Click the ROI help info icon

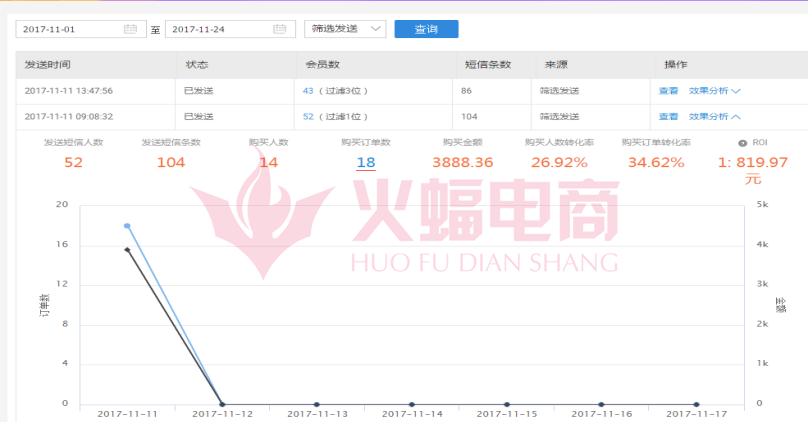(742, 143)
